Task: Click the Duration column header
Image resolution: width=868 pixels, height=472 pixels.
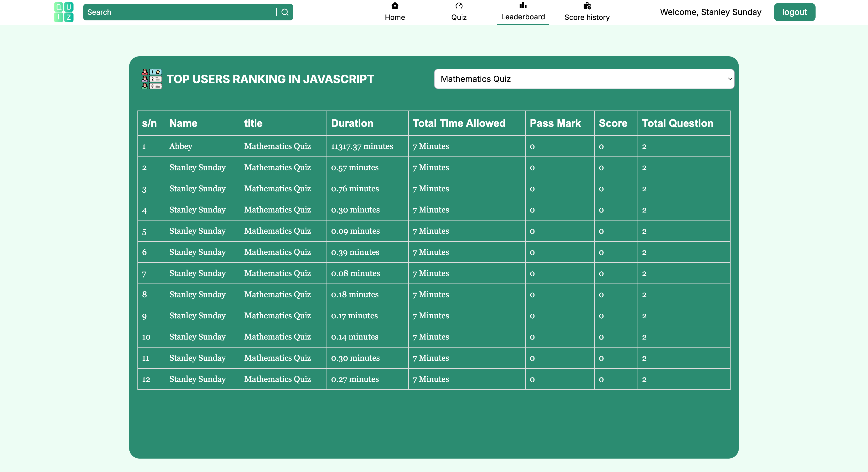Action: click(352, 123)
